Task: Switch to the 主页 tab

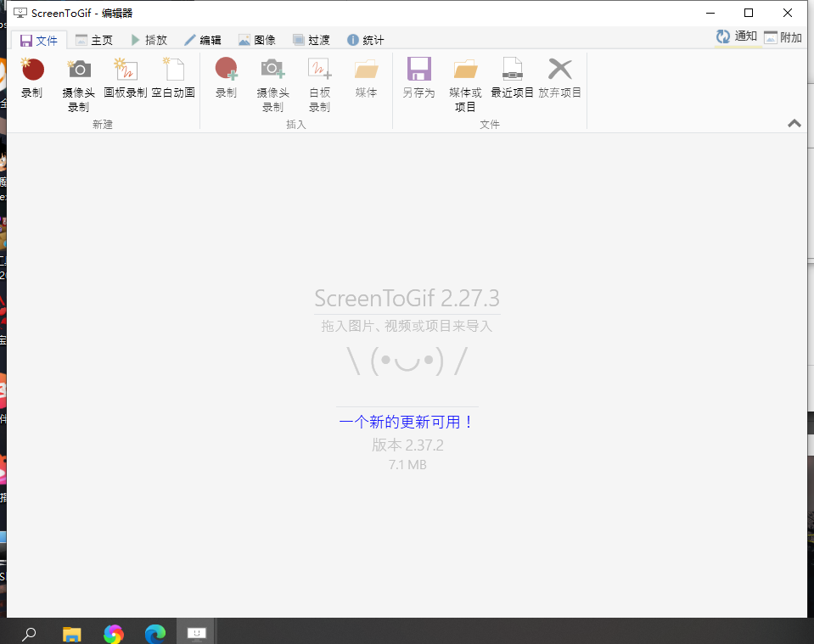Action: click(93, 40)
